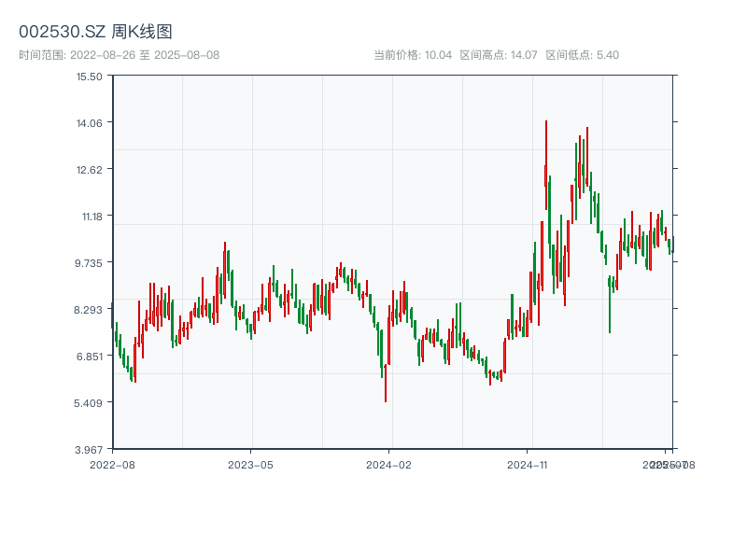Click the tallest red candle peaking near 14.07
This screenshot has height=560, width=747.
[546, 165]
